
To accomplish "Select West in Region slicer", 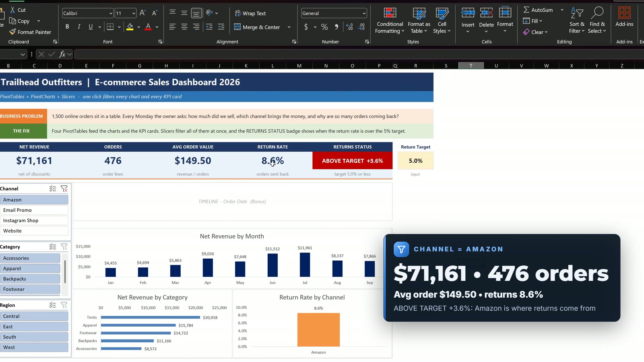I will point(34,348).
